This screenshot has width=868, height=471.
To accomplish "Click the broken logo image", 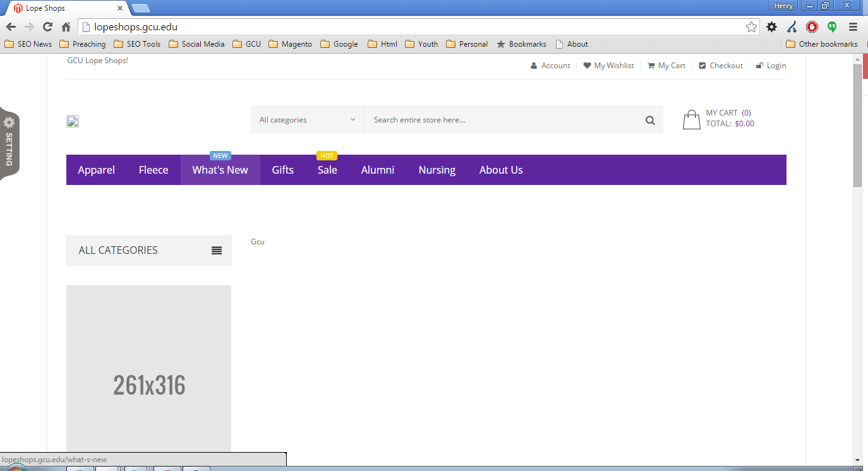I will pos(73,121).
